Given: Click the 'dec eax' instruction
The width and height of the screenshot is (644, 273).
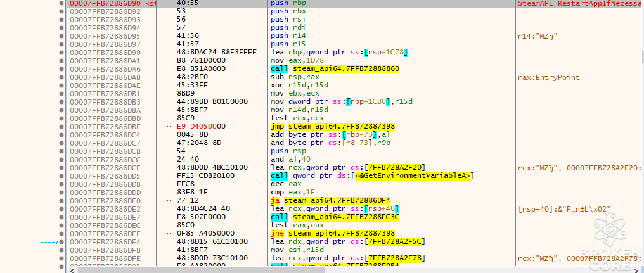Looking at the screenshot, I should point(285,184).
